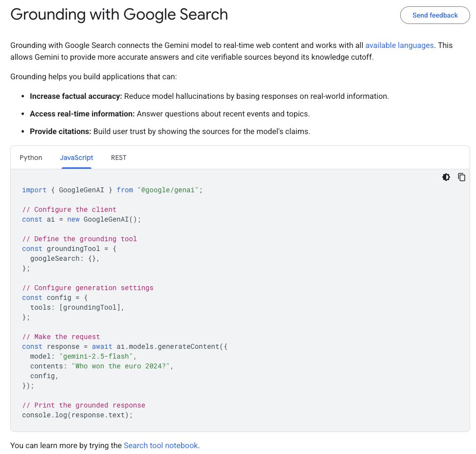This screenshot has height=454, width=476.
Task: Select the JavaScript tab
Action: [76, 158]
